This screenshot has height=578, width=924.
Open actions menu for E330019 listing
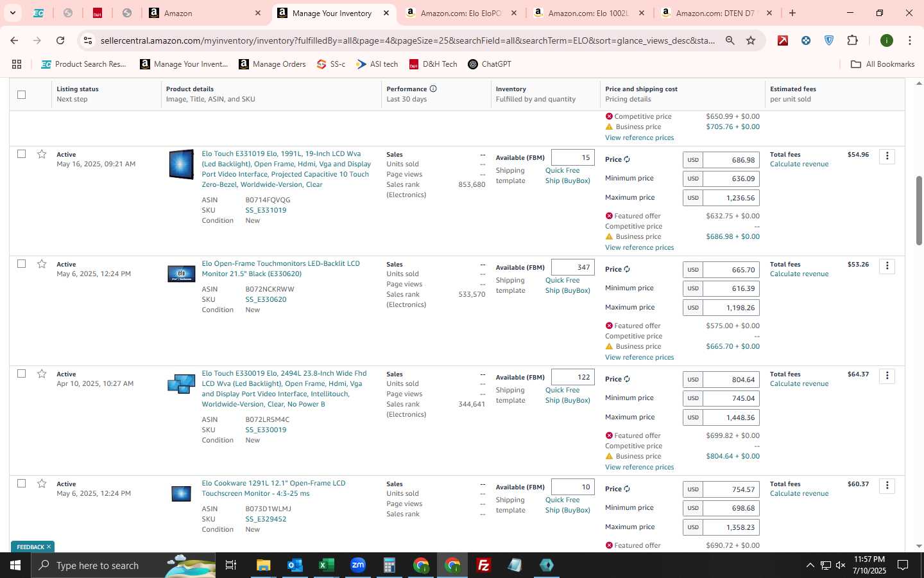pyautogui.click(x=887, y=376)
